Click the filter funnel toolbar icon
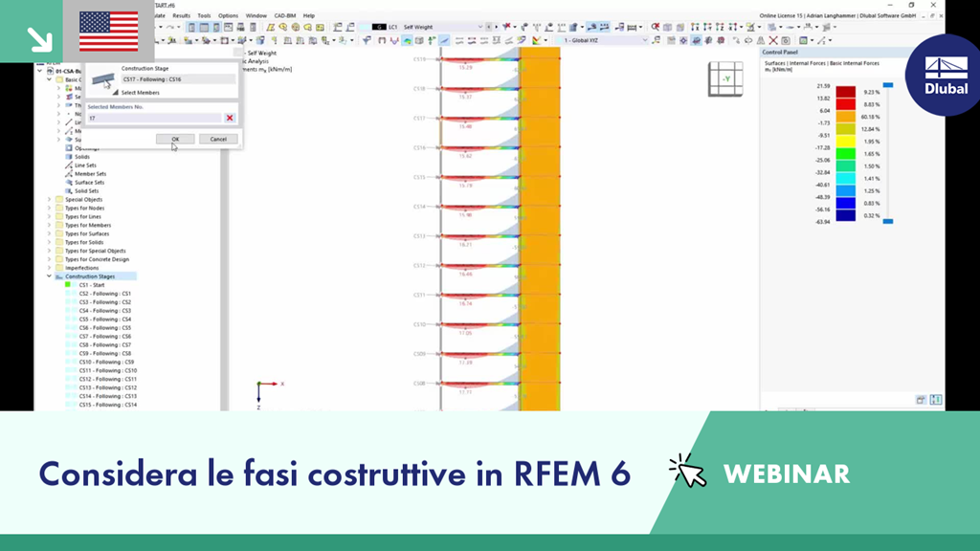980x551 pixels. [367, 40]
